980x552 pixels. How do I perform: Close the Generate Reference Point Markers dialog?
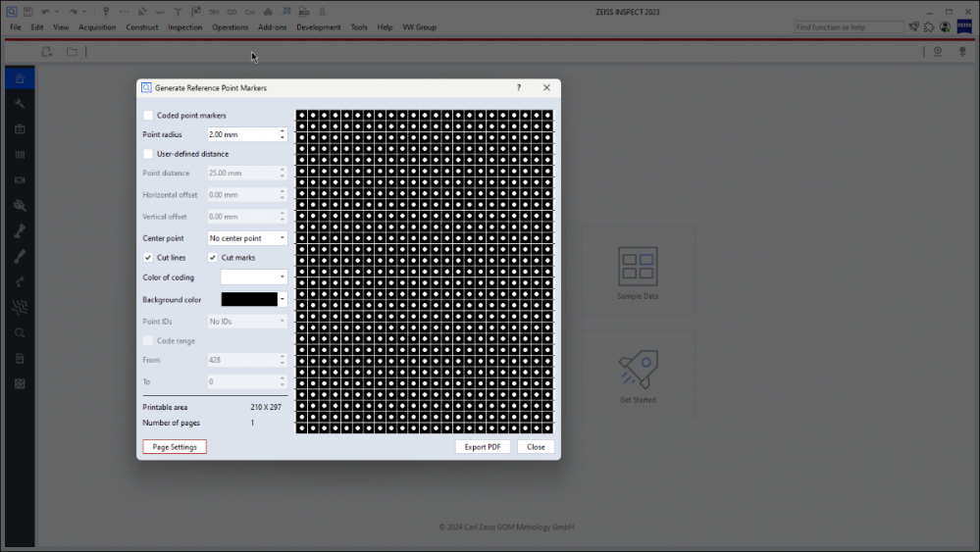pos(546,88)
